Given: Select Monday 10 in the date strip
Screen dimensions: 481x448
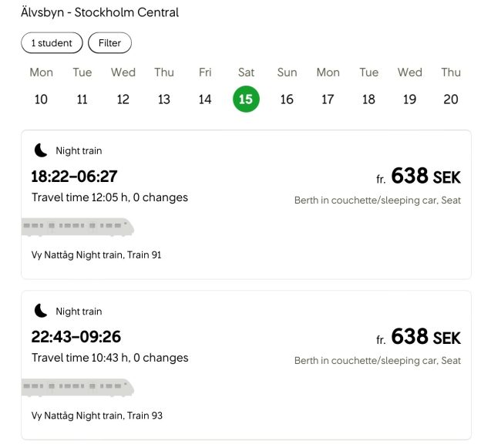Looking at the screenshot, I should tap(41, 87).
